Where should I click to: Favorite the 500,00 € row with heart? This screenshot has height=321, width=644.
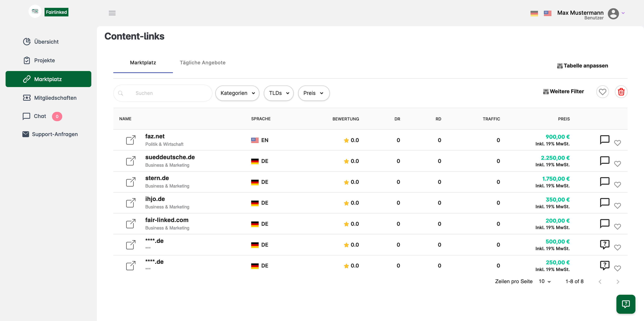[x=617, y=248]
